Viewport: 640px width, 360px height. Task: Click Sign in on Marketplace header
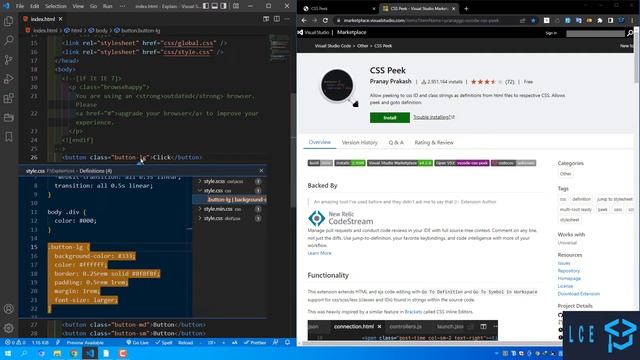click(551, 33)
